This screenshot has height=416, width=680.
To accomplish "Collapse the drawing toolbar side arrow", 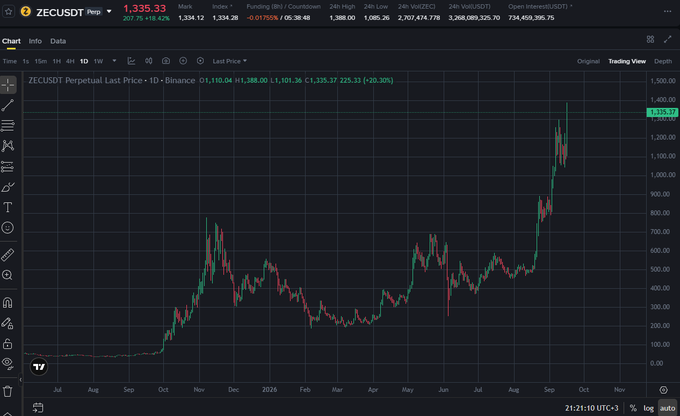I will tap(20, 380).
